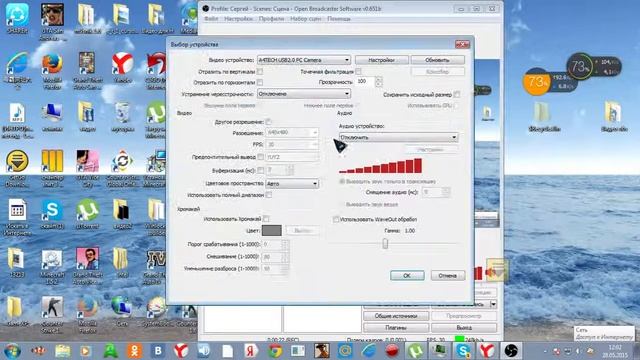Check 'Предпочтительный вывод' checkbox
Viewport: 640px width, 360px height.
[260, 157]
